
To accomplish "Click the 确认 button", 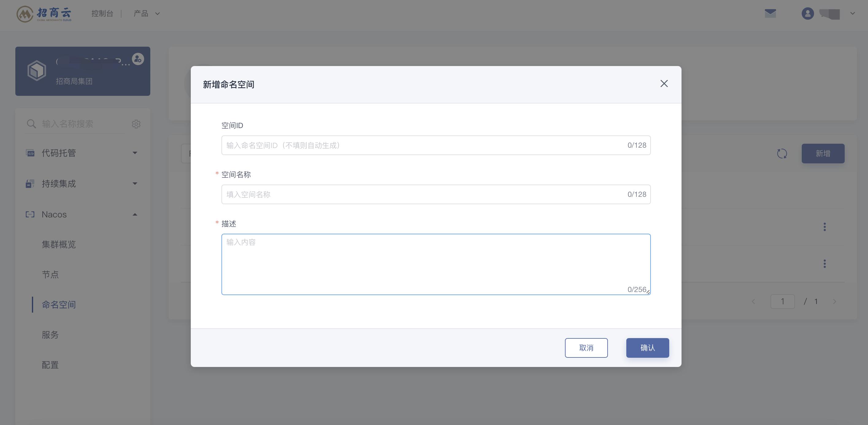I will [x=647, y=348].
